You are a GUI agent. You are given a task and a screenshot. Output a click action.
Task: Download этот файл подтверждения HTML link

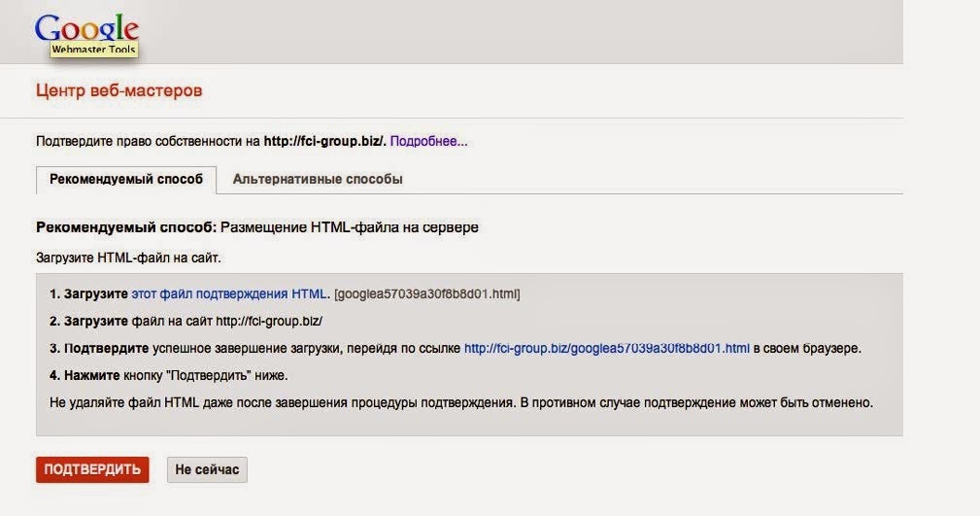pos(229,294)
